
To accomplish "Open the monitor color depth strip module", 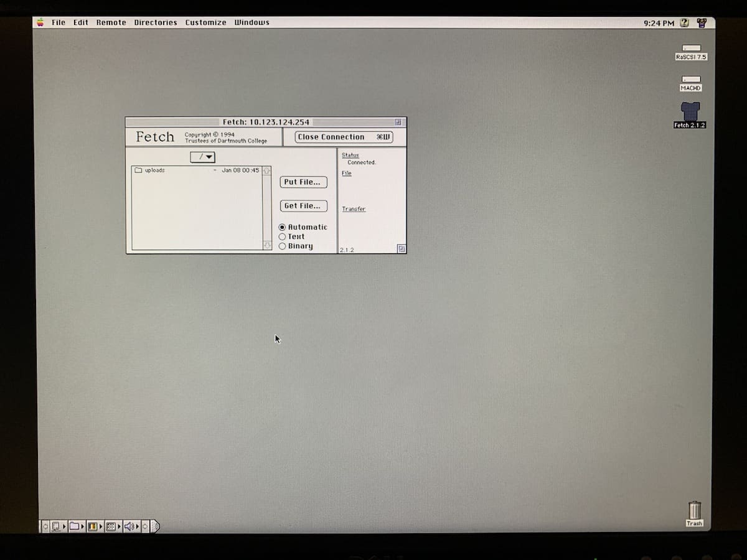I will tap(95, 526).
